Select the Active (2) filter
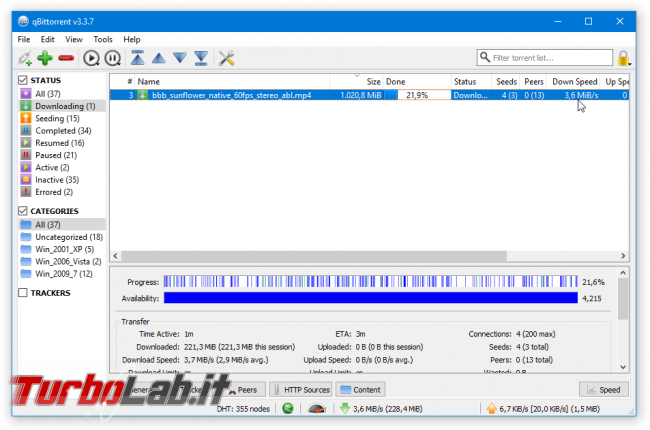650x430 pixels. (x=62, y=168)
